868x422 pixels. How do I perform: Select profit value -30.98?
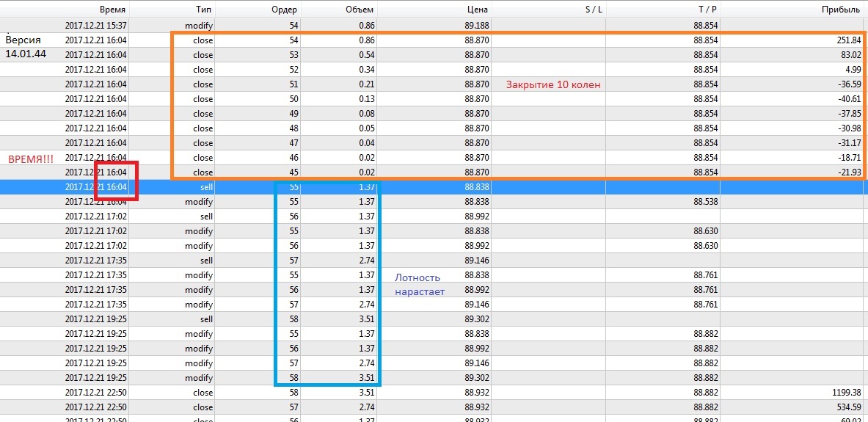coord(850,128)
